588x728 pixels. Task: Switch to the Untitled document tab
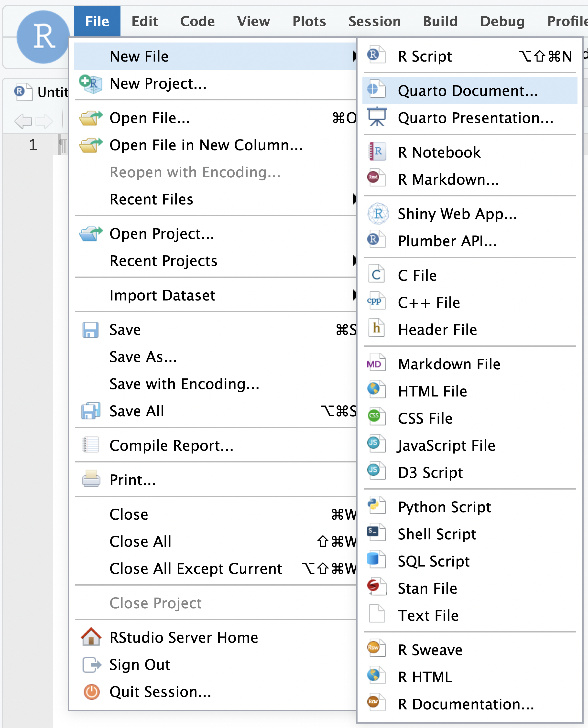[x=41, y=92]
